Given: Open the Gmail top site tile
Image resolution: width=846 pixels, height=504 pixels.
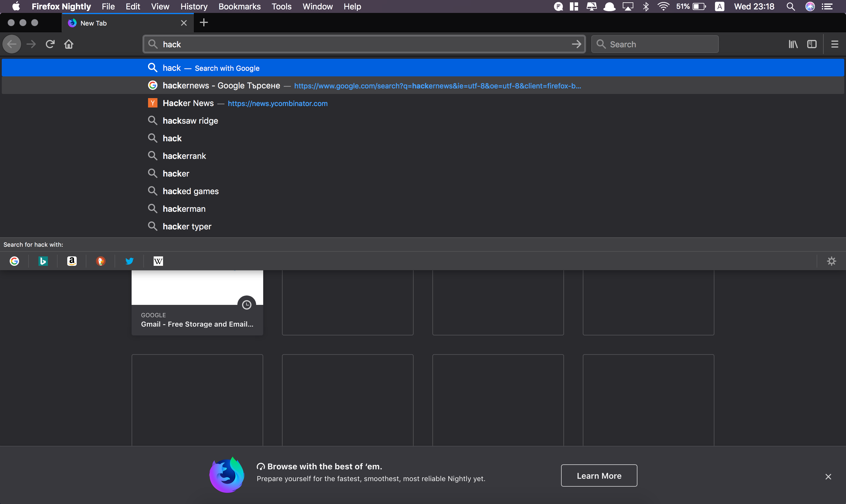Looking at the screenshot, I should [197, 303].
